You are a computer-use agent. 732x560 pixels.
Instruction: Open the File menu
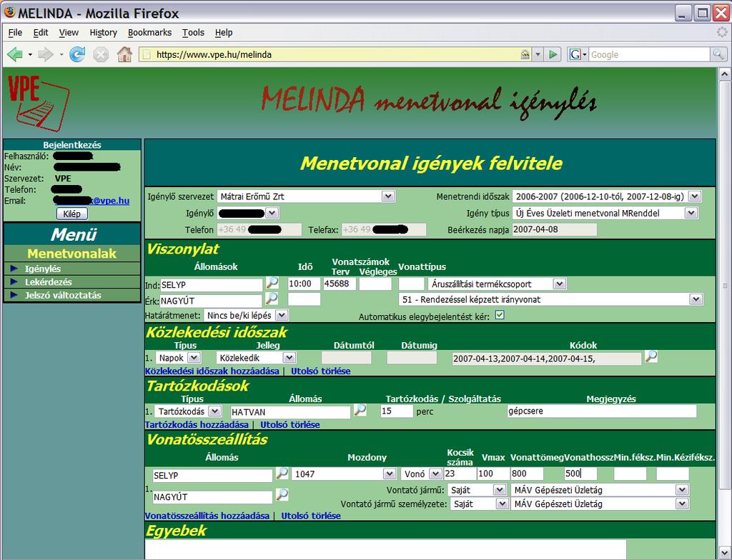coord(16,33)
